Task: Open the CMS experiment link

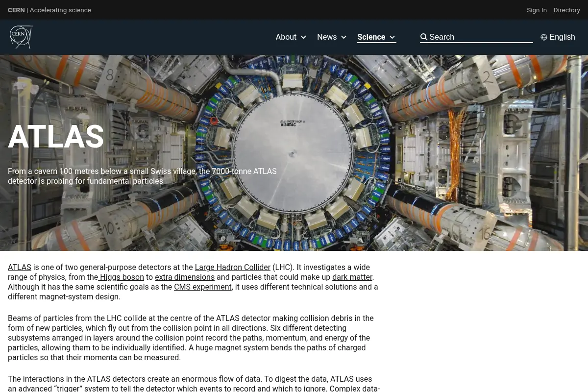Action: click(203, 287)
